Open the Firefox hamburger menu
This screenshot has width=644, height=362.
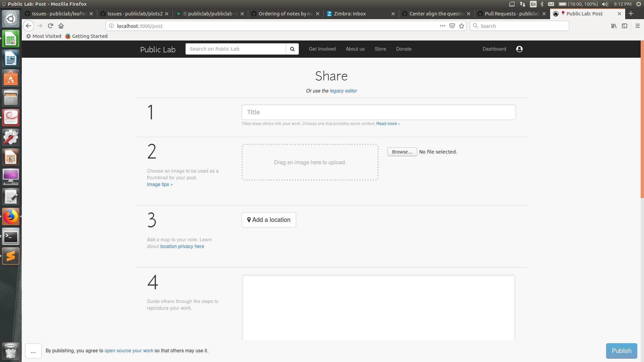tap(637, 26)
